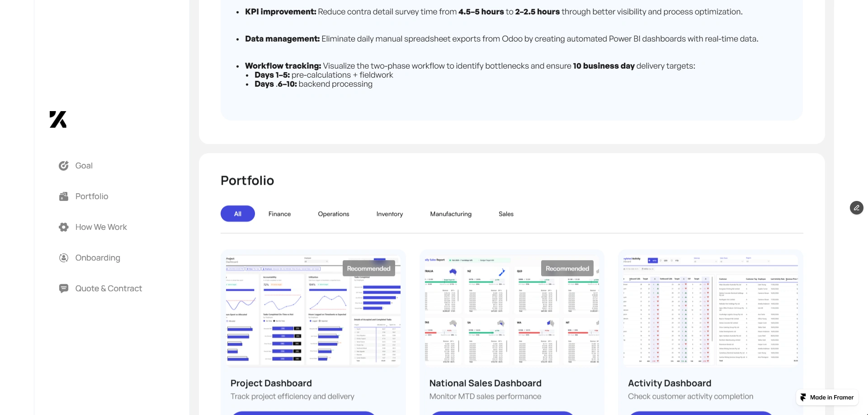This screenshot has height=415, width=868.
Task: Click the K logo in the sidebar
Action: pyautogui.click(x=58, y=120)
